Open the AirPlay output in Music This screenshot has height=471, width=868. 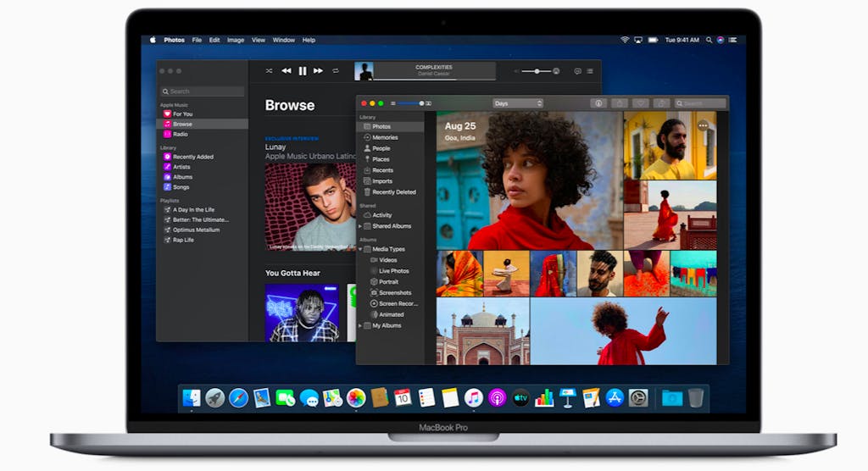coord(556,71)
